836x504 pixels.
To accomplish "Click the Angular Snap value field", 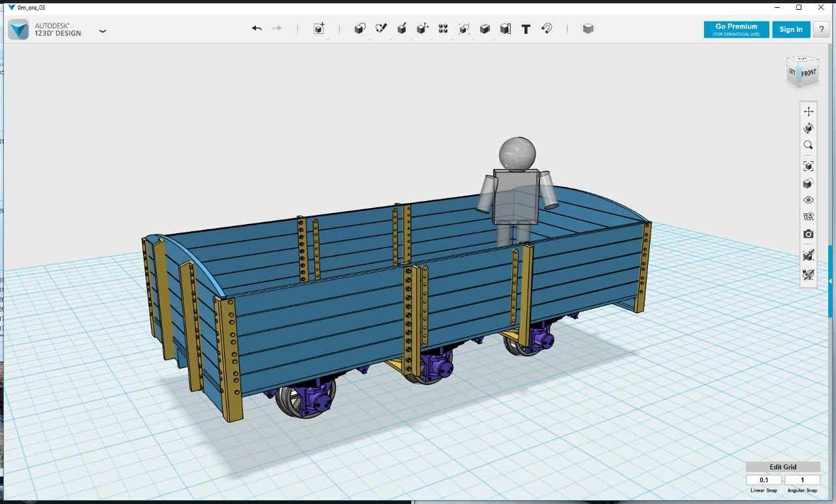I will (803, 480).
